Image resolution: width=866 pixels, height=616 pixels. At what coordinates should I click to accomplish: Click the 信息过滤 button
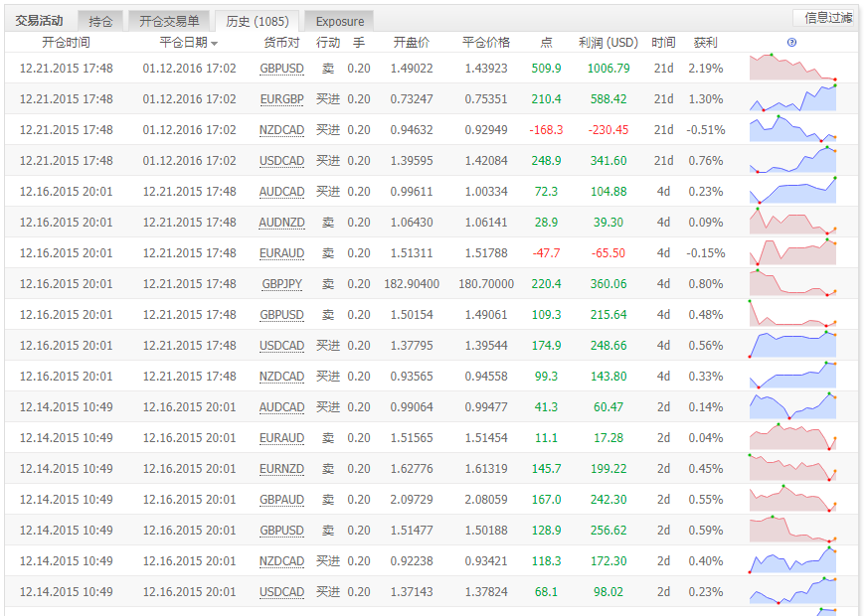point(828,18)
